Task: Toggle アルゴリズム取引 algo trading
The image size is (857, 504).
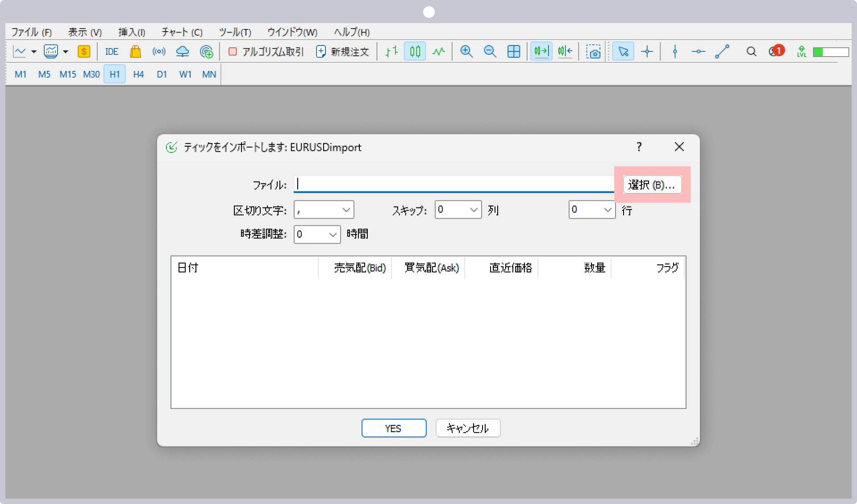Action: pos(266,52)
